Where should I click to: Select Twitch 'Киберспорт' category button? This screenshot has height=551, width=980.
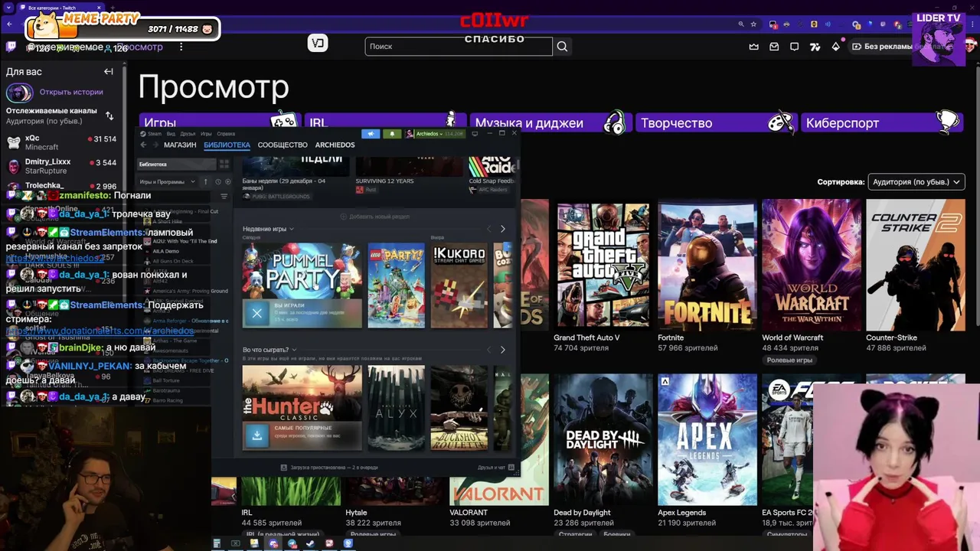[880, 122]
